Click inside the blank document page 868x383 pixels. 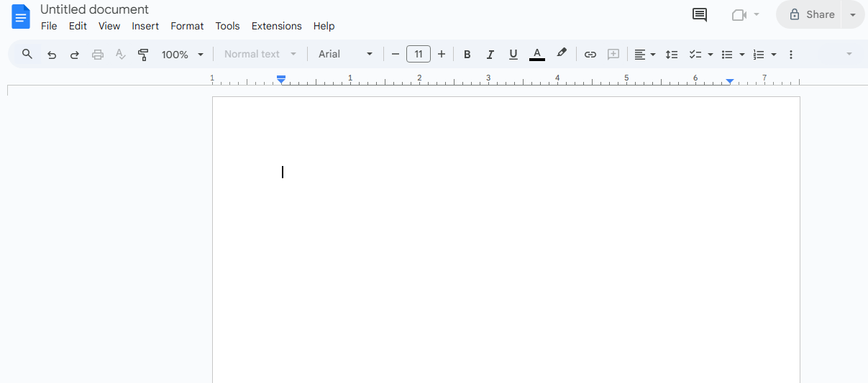(x=506, y=239)
